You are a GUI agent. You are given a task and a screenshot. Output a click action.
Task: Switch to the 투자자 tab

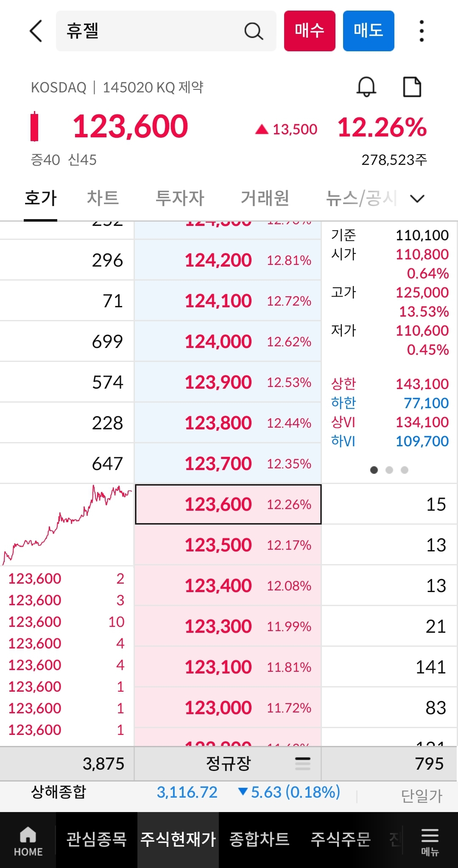(x=180, y=198)
